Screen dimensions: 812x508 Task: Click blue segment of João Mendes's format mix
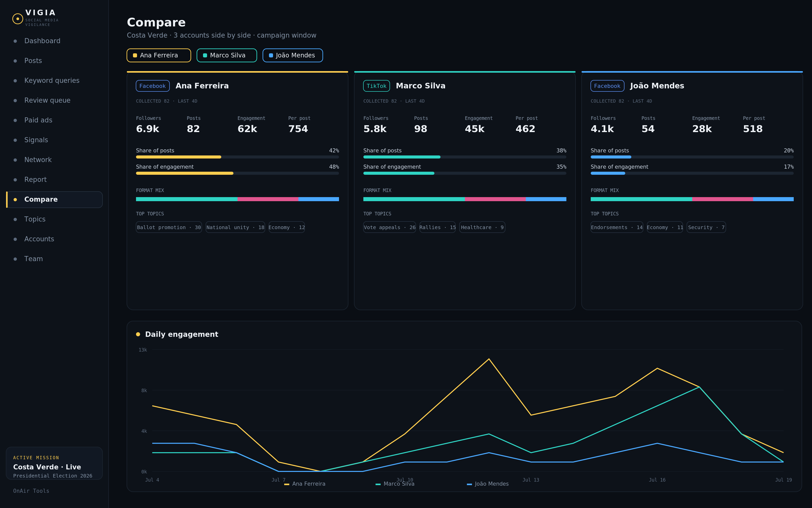click(x=773, y=199)
